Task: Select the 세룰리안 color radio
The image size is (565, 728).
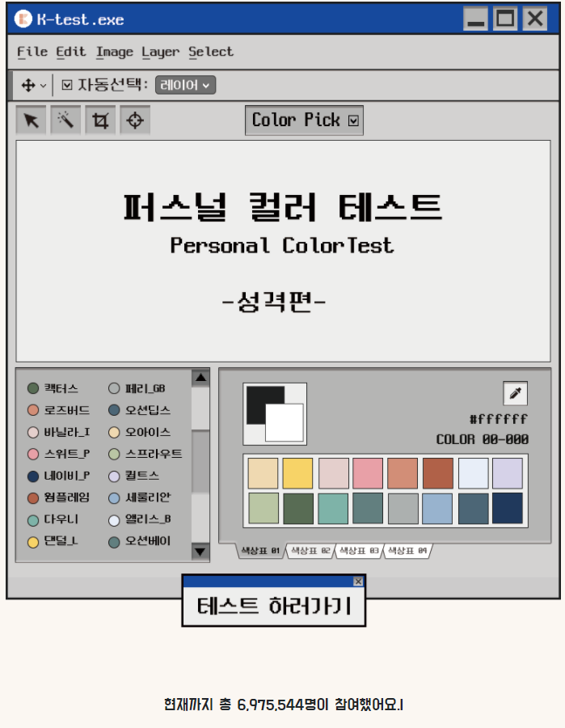Action: (114, 497)
